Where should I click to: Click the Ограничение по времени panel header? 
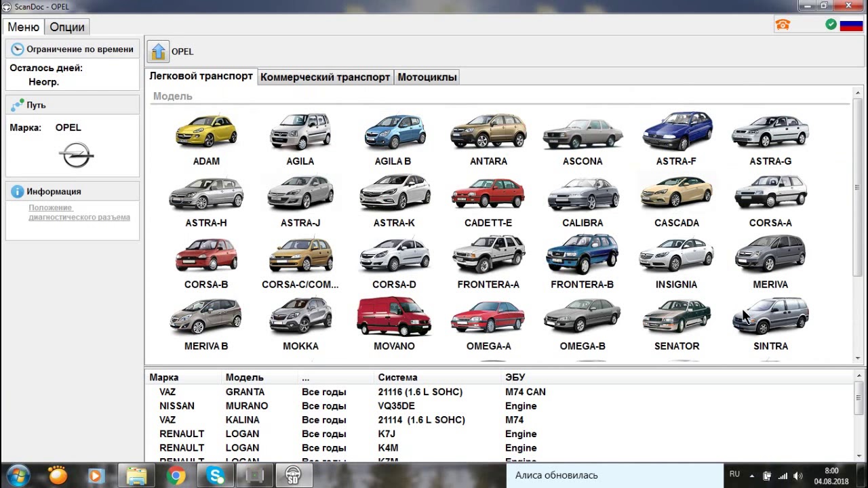(73, 49)
